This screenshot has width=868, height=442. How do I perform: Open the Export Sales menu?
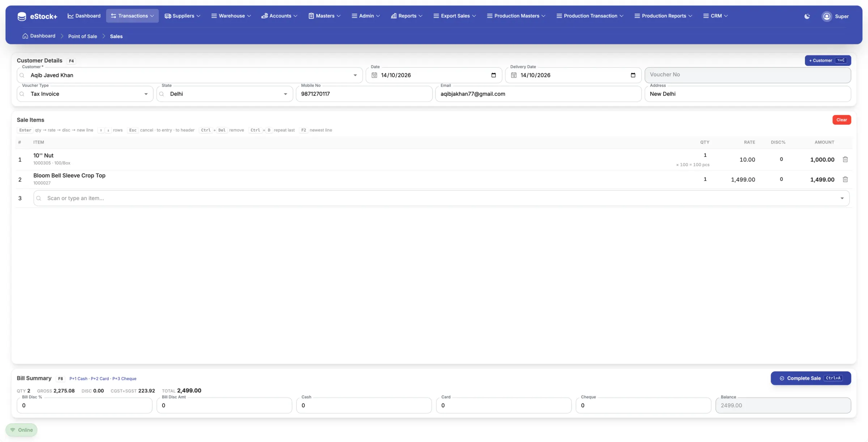[455, 16]
